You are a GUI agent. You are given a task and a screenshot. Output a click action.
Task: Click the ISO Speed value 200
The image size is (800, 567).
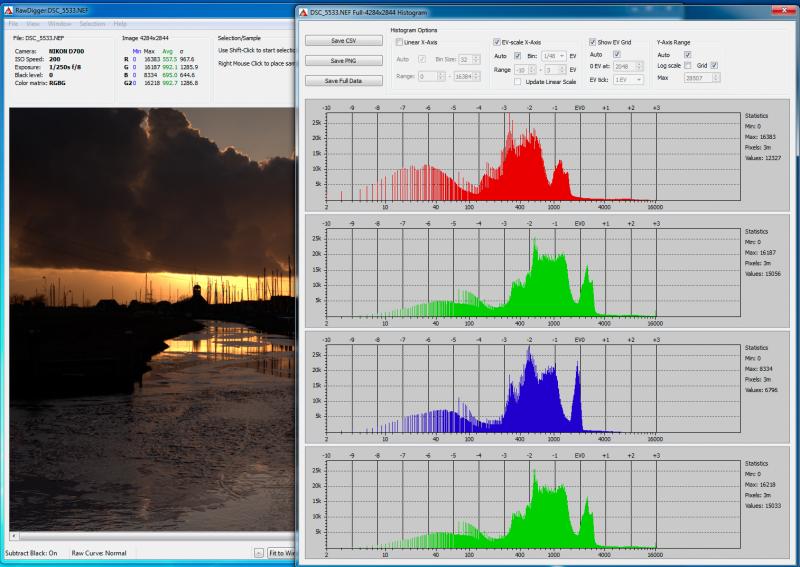tap(55, 59)
